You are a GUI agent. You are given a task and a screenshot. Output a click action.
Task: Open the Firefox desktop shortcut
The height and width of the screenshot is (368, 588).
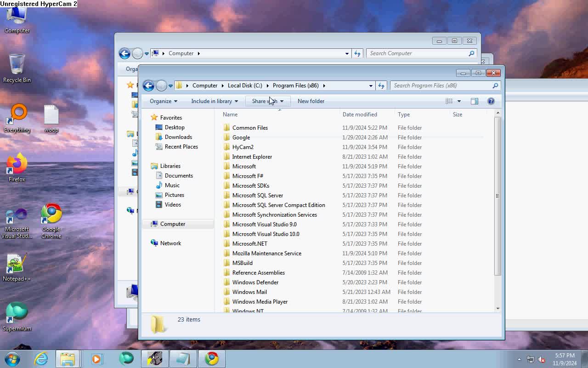tap(17, 167)
